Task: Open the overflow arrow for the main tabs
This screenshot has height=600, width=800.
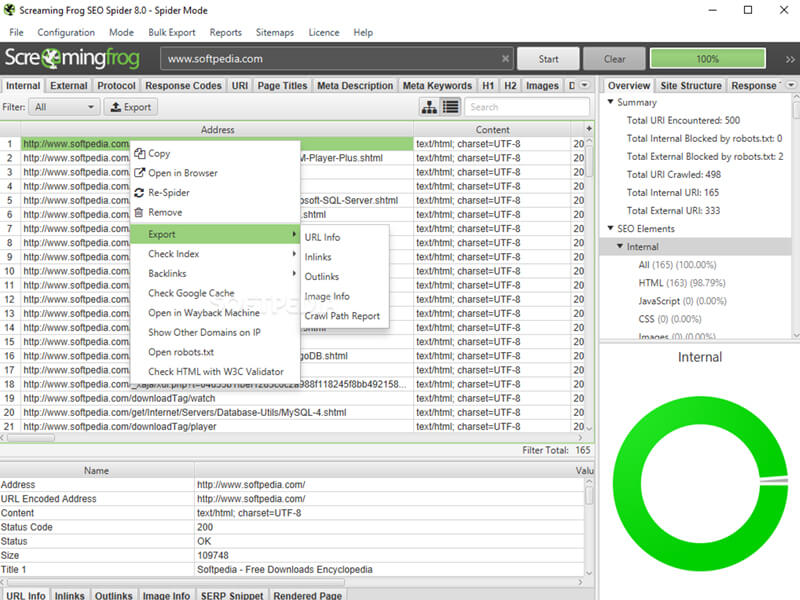Action: click(x=585, y=85)
